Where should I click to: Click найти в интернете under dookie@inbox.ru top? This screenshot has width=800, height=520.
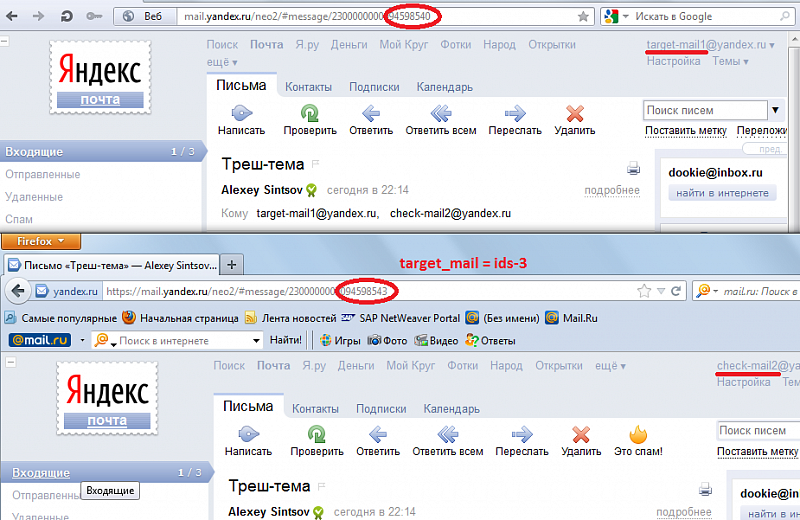pyautogui.click(x=722, y=193)
